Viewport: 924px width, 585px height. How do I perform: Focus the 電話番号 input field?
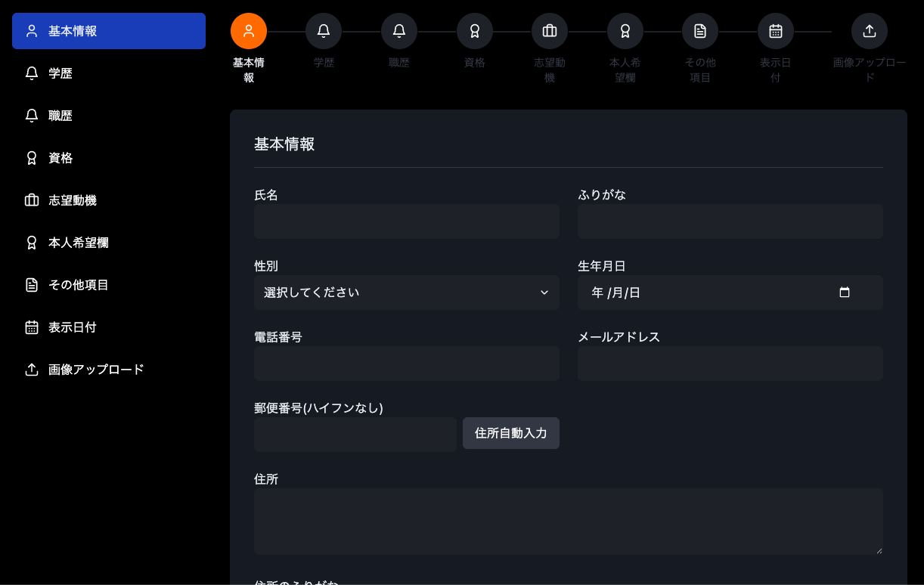click(407, 364)
